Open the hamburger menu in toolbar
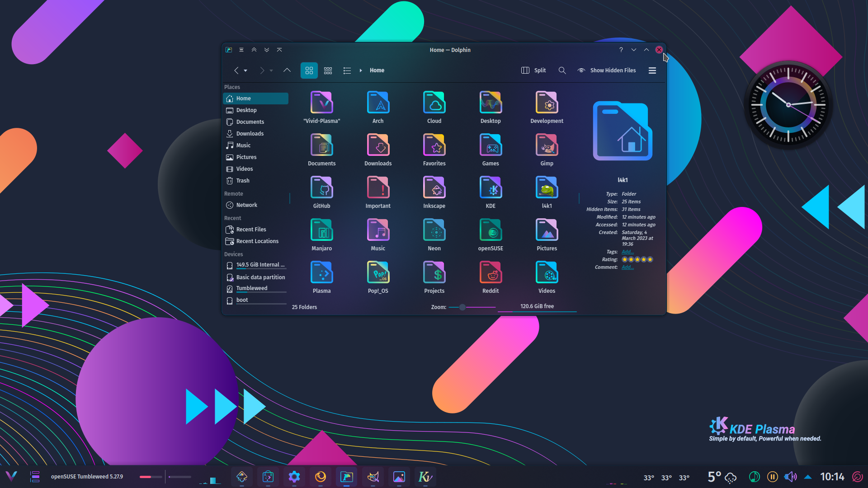 pos(652,70)
